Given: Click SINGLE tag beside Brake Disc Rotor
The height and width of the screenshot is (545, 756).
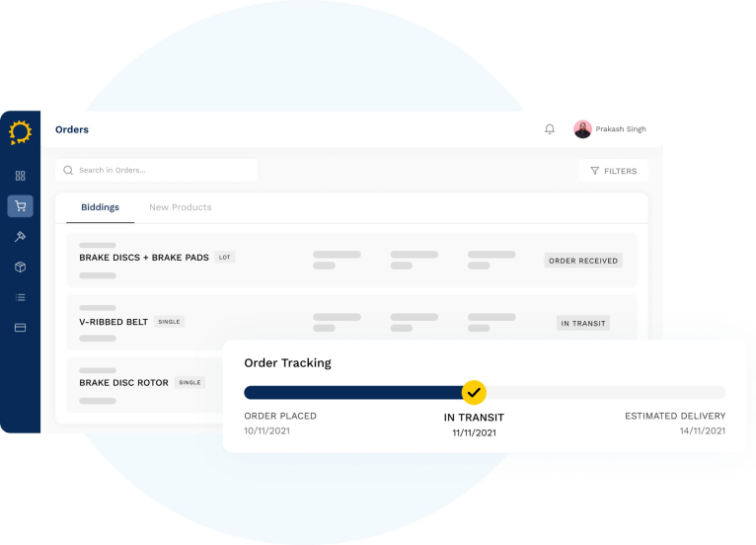Looking at the screenshot, I should [x=189, y=382].
